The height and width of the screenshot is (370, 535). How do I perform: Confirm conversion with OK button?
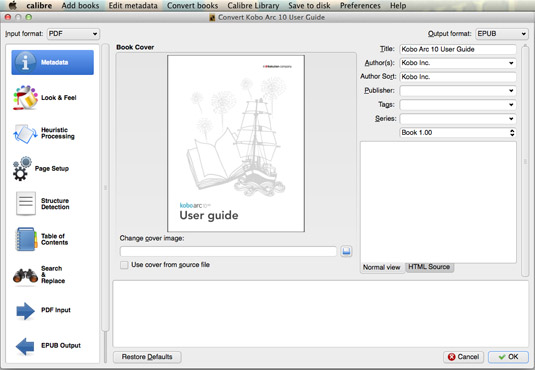pyautogui.click(x=508, y=357)
